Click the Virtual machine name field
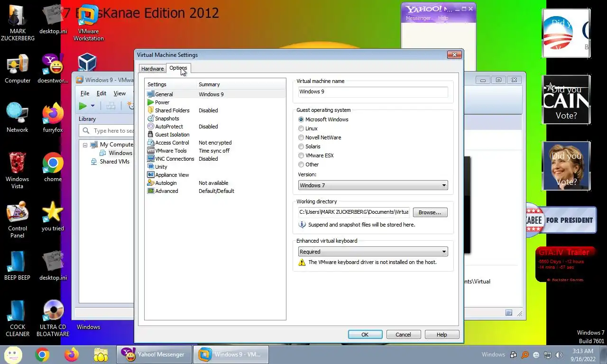This screenshot has height=364, width=607. (x=373, y=92)
